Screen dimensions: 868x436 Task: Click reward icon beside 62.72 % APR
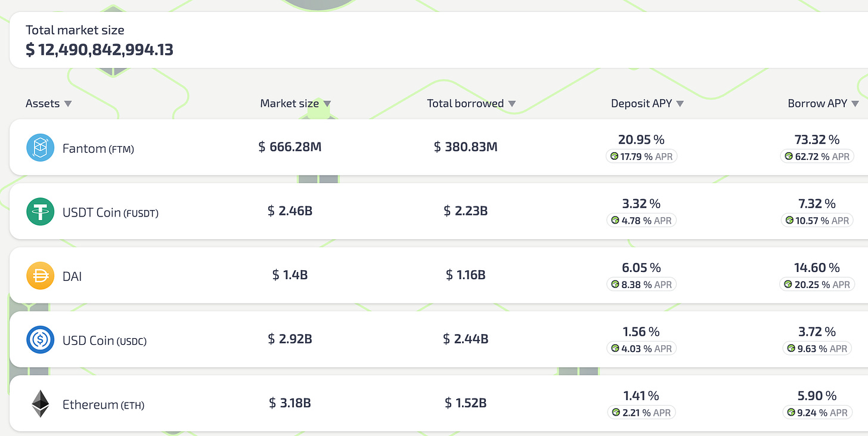[x=789, y=156]
